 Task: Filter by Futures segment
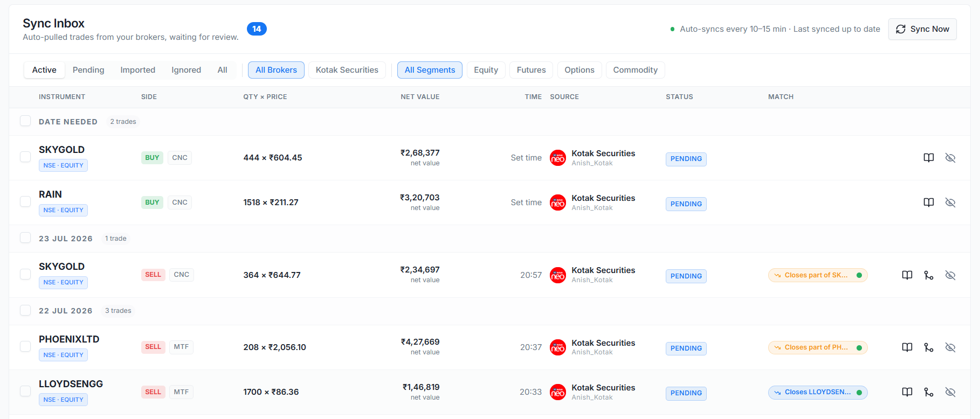click(532, 70)
